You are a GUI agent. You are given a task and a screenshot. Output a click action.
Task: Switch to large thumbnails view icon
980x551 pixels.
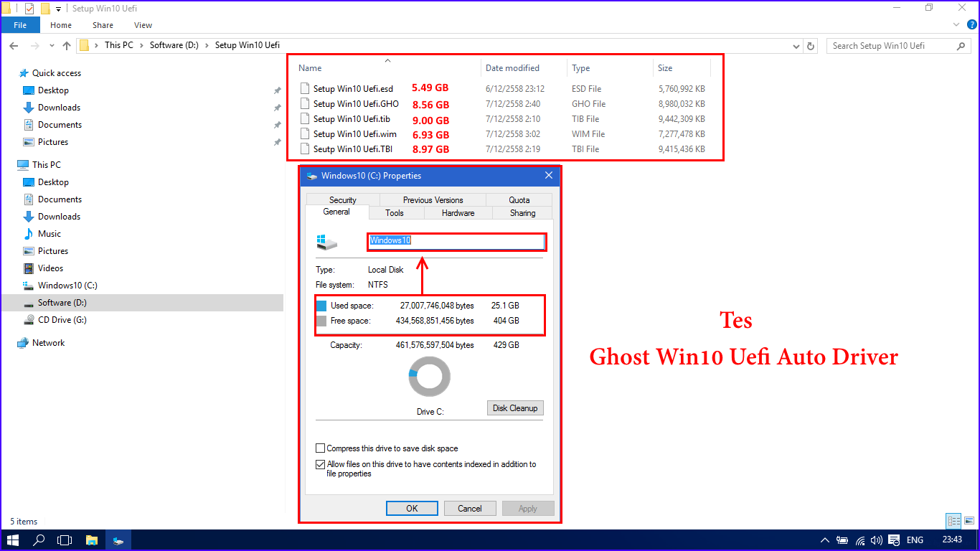[968, 522]
